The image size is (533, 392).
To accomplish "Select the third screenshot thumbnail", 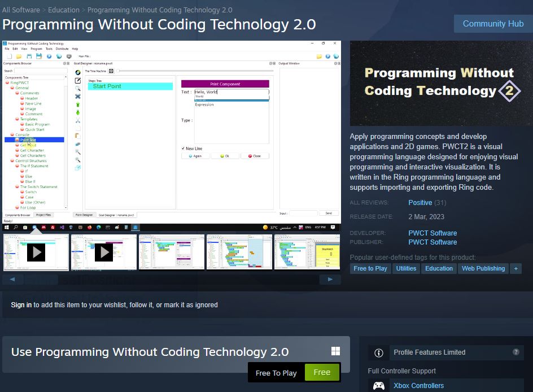I will 172,252.
